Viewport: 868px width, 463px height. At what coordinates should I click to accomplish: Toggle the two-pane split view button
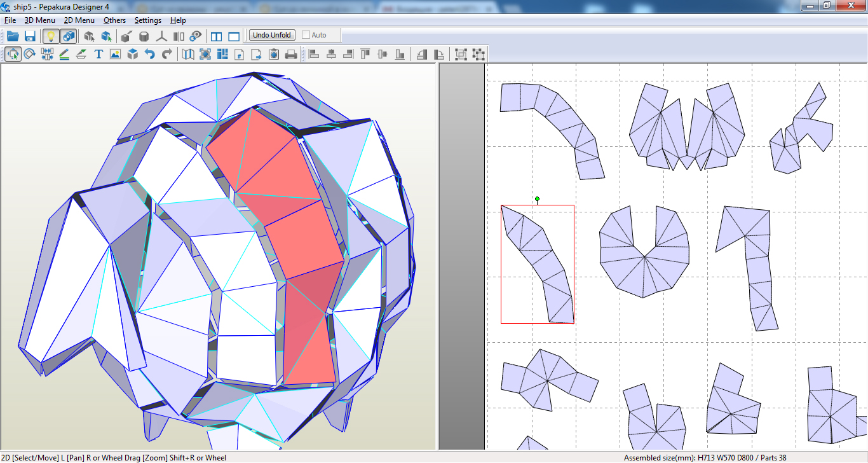click(217, 36)
